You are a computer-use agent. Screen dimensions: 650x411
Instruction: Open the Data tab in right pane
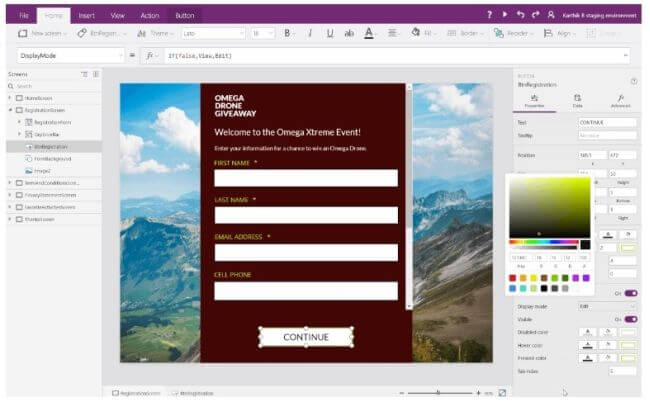[x=577, y=101]
